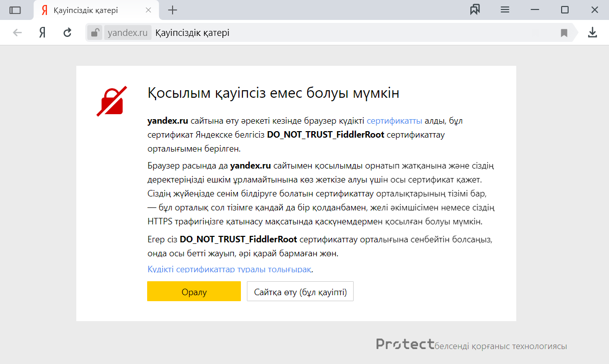Maximize the browser window

[565, 10]
